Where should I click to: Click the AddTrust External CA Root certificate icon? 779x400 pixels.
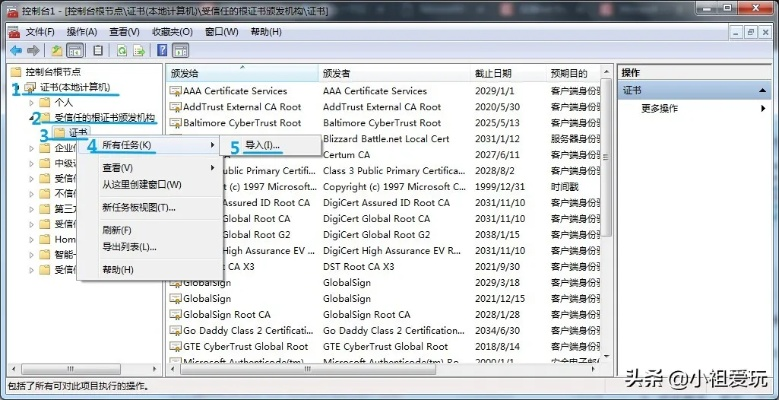[x=175, y=107]
